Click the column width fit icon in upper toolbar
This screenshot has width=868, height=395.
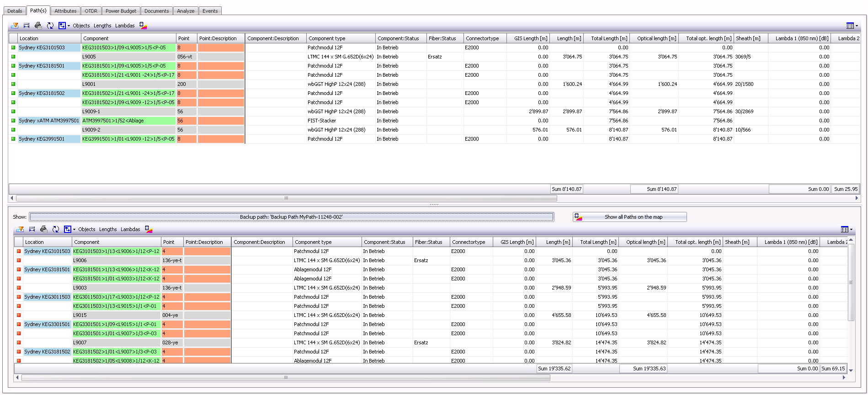coord(27,26)
